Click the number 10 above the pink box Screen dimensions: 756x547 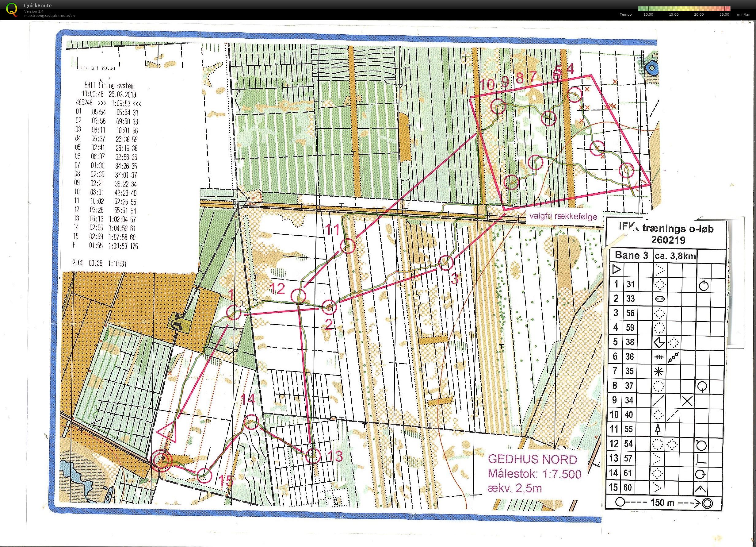tap(487, 85)
